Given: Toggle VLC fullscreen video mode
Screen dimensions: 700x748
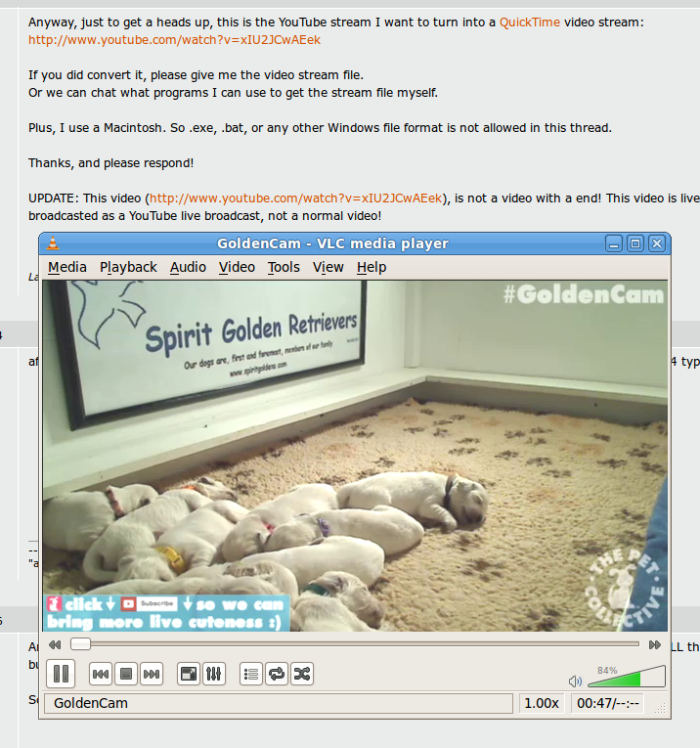Looking at the screenshot, I should tap(189, 674).
